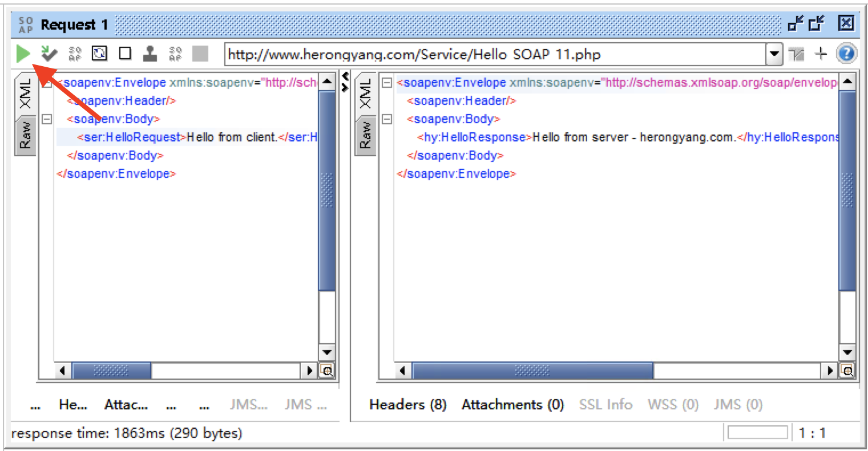Click the blue question mark help icon

pos(846,54)
